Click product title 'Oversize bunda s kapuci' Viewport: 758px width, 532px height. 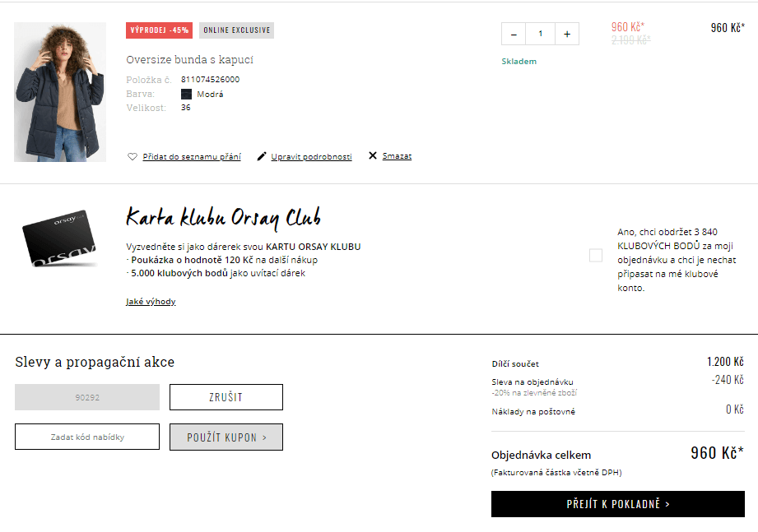point(189,59)
